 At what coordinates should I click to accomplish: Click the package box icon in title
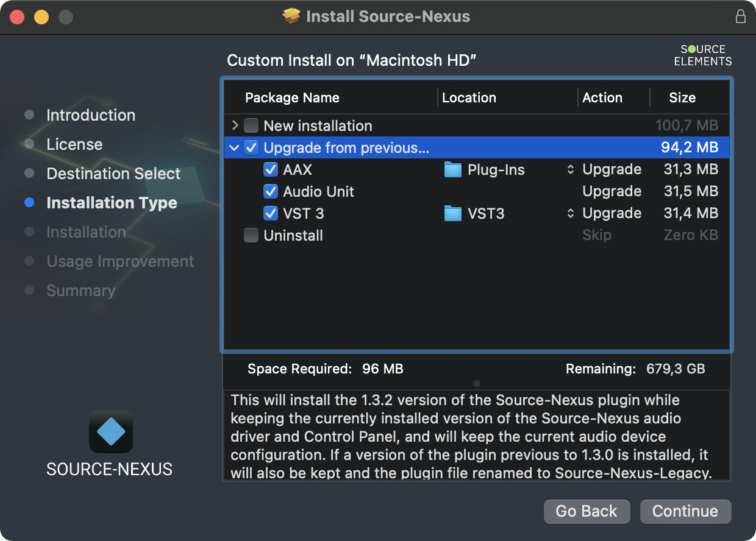click(x=292, y=16)
